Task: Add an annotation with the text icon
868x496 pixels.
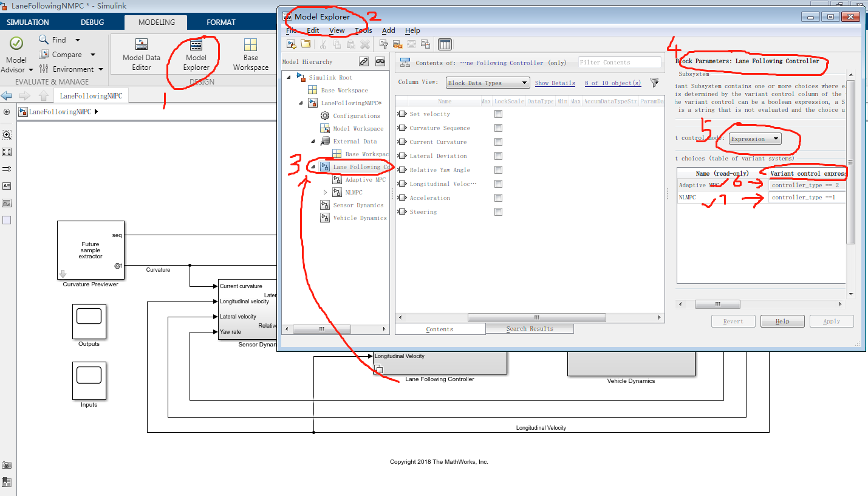Action: [7, 186]
